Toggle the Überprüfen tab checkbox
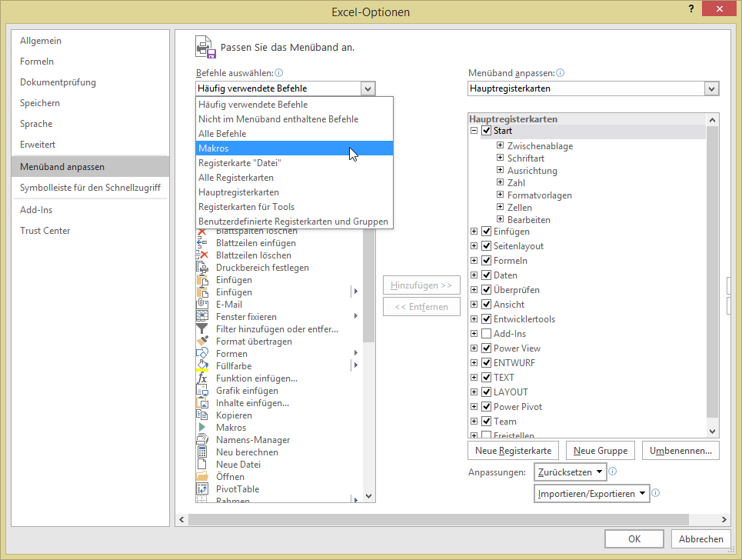The height and width of the screenshot is (560, 742). click(x=486, y=290)
